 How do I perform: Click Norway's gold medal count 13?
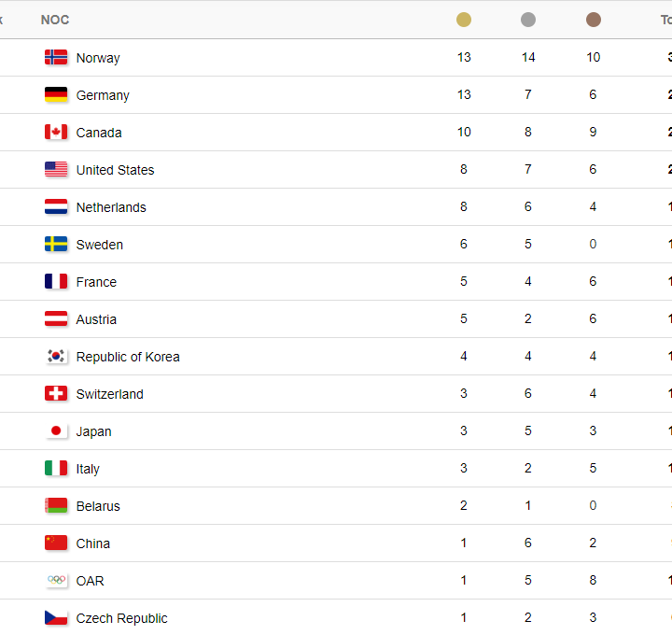point(464,58)
